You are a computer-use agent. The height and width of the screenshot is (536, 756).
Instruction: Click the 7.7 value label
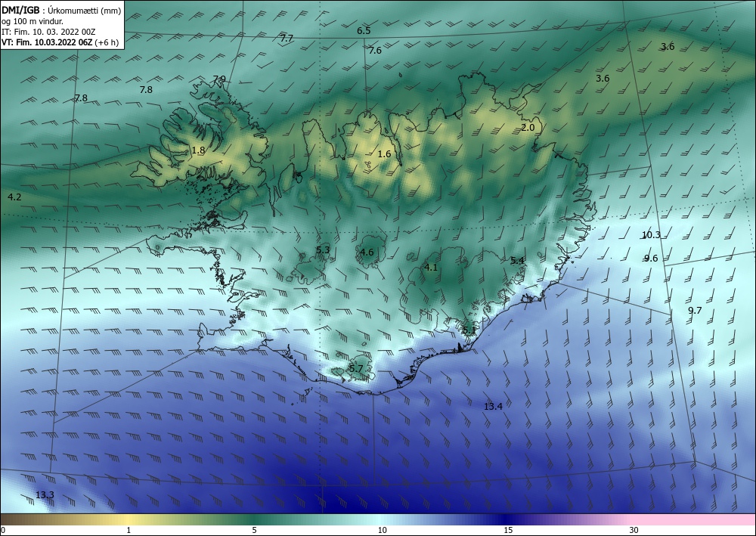[x=287, y=38]
